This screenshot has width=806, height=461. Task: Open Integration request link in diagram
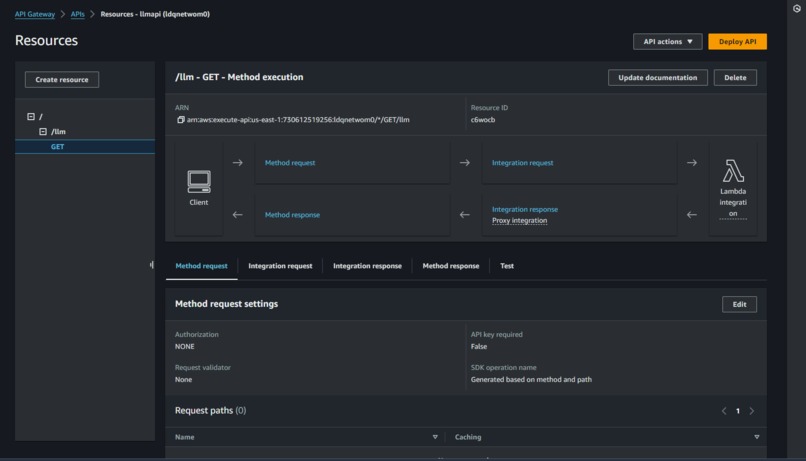[x=522, y=162]
